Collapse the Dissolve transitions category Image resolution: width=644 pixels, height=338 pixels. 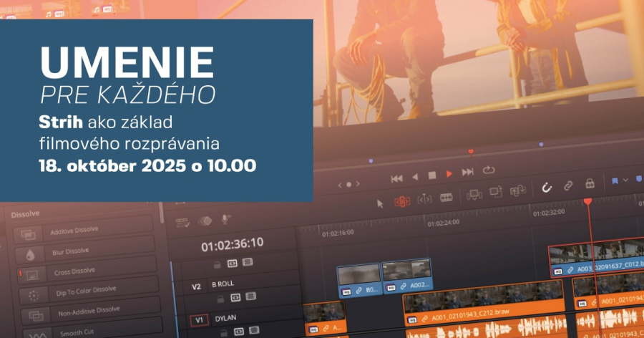(x=26, y=213)
